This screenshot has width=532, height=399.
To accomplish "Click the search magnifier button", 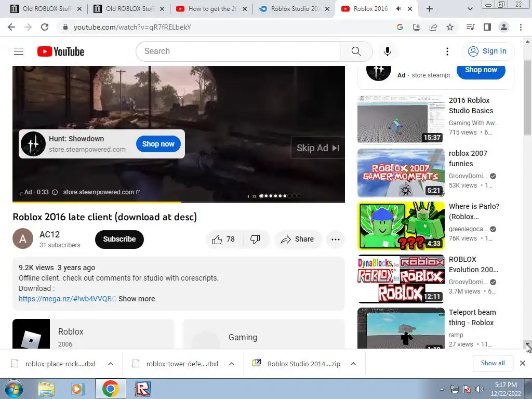I will point(356,51).
